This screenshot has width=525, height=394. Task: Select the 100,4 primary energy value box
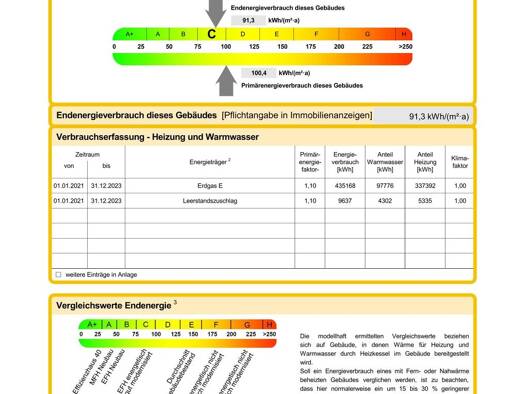pyautogui.click(x=258, y=73)
